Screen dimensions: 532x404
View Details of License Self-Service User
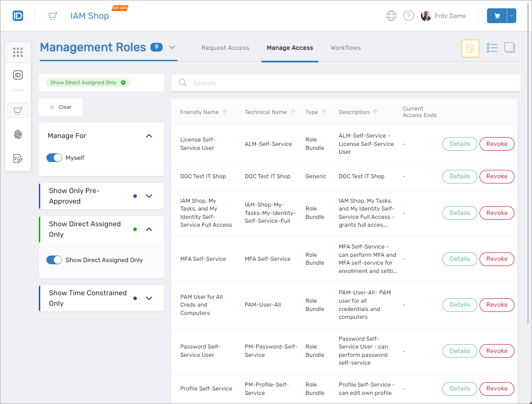(x=459, y=144)
